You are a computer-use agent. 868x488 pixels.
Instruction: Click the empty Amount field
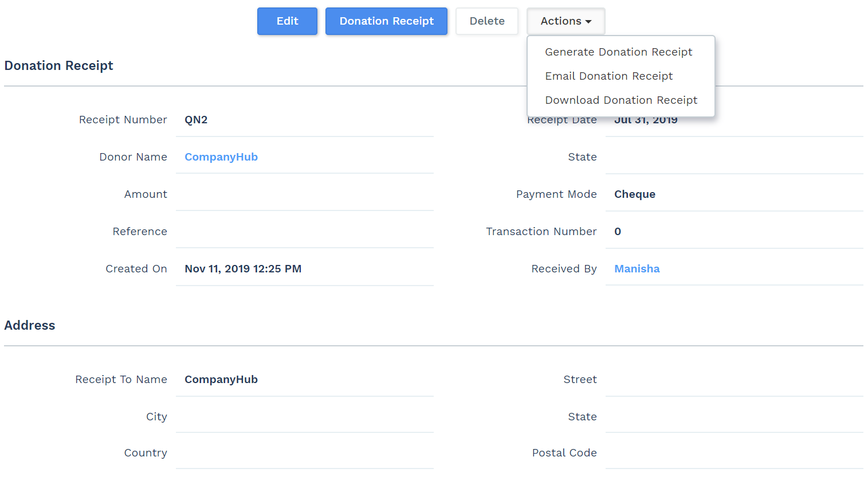[x=304, y=194]
